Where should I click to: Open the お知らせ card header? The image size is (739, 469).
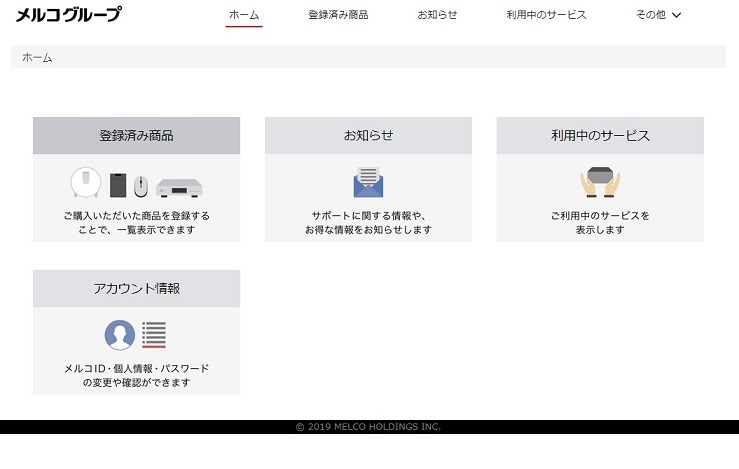point(368,135)
